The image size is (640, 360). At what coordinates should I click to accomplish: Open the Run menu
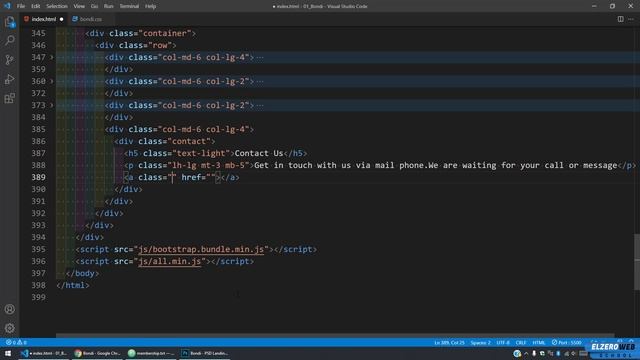click(109, 6)
